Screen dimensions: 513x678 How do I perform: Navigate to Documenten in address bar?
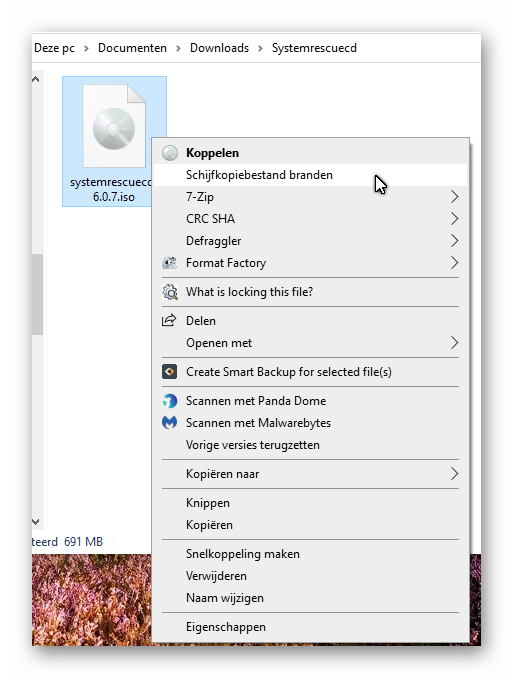132,48
